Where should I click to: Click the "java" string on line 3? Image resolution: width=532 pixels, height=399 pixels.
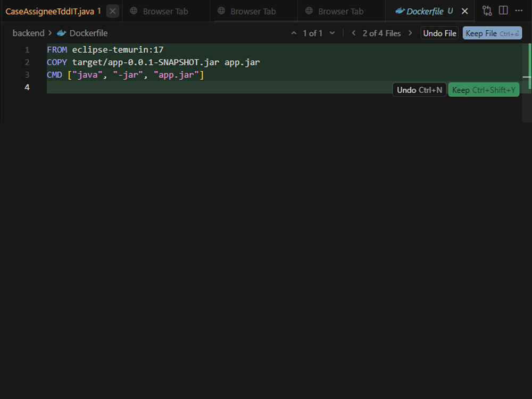[x=87, y=74]
